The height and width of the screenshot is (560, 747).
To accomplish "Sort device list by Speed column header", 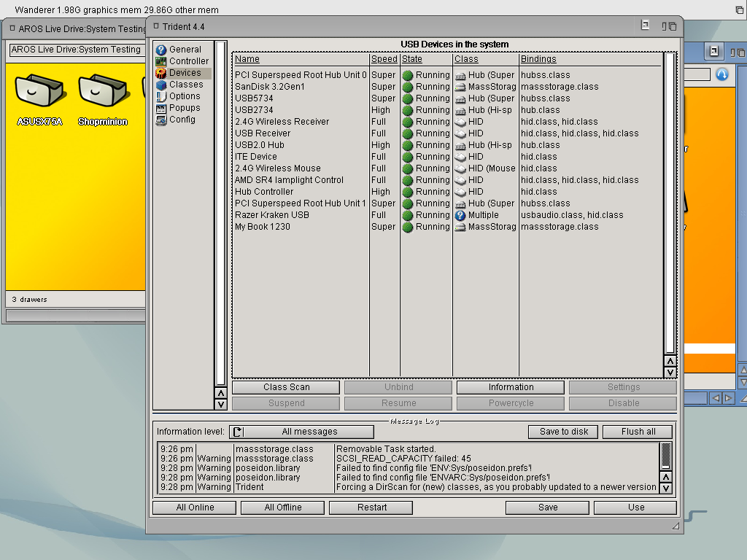I will pos(384,59).
